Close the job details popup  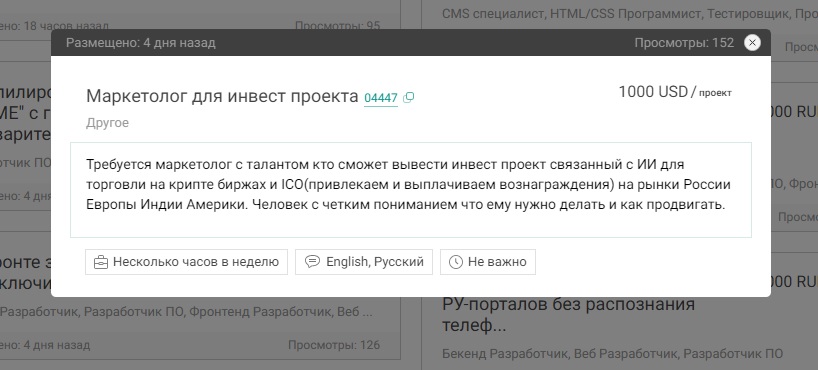(752, 43)
